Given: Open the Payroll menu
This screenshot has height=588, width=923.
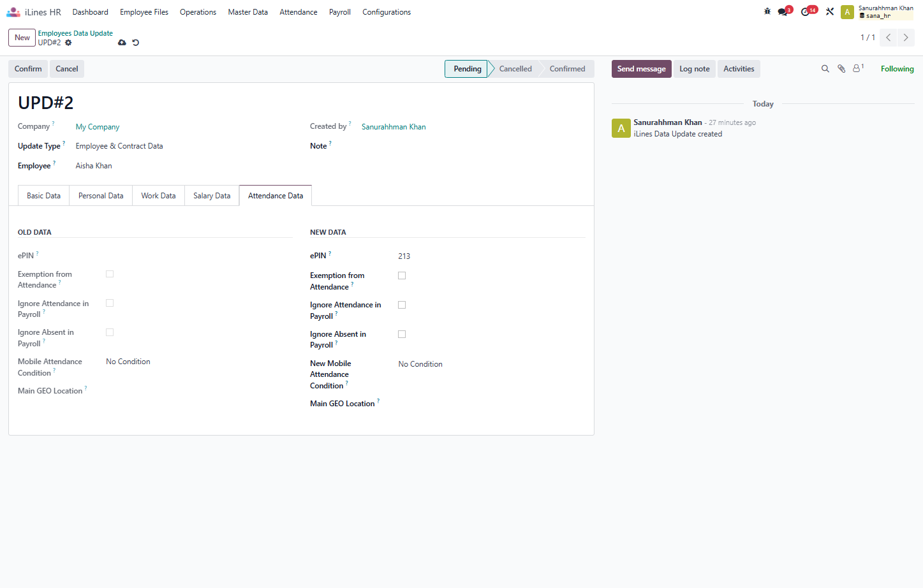Looking at the screenshot, I should pos(340,12).
